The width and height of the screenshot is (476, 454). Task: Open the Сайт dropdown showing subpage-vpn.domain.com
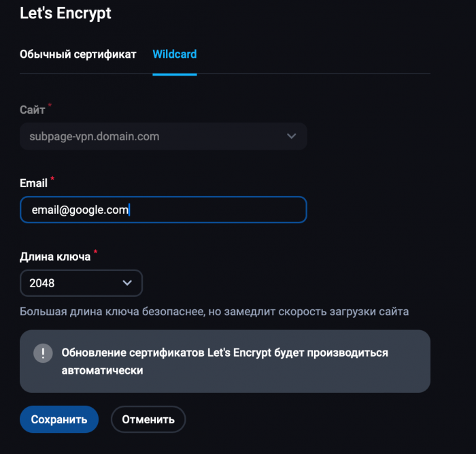pos(163,136)
